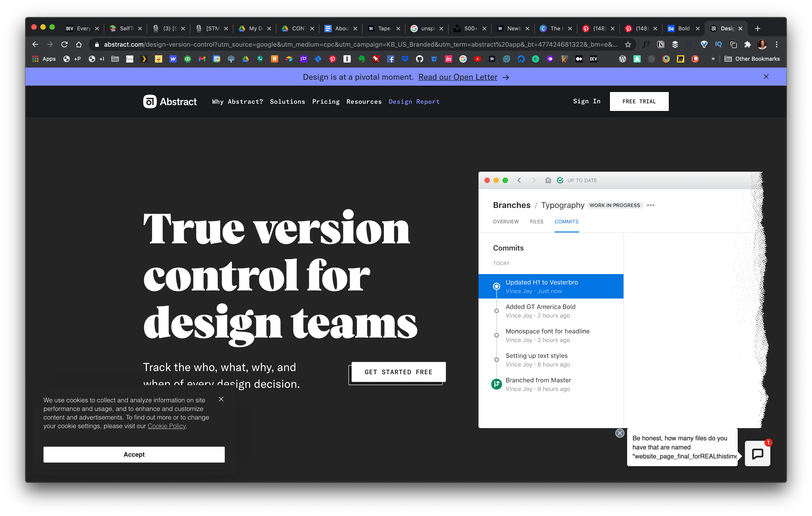Click the Abstract logo in header
812x516 pixels.
click(170, 101)
